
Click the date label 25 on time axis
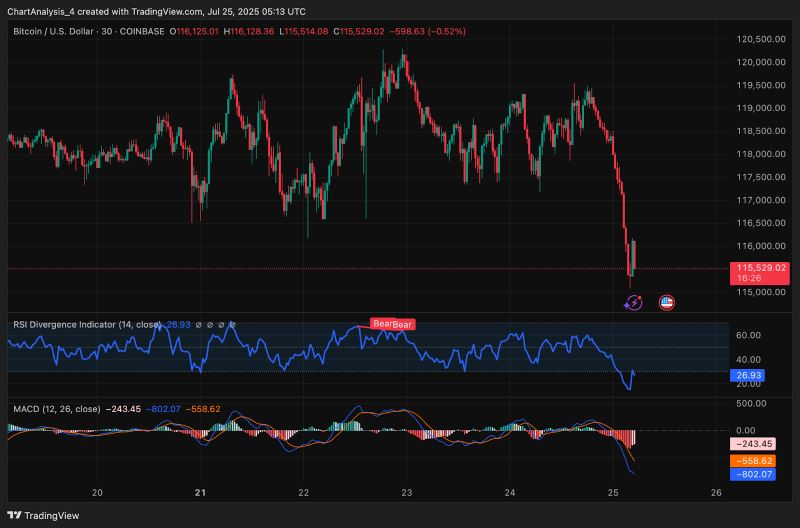click(x=613, y=493)
